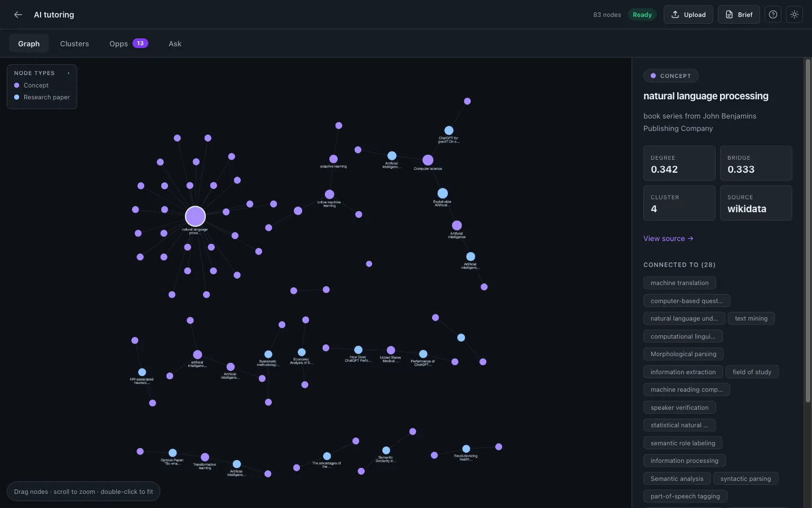Open the syntactic parsing chip
Screen dimensions: 812x508
click(x=745, y=479)
